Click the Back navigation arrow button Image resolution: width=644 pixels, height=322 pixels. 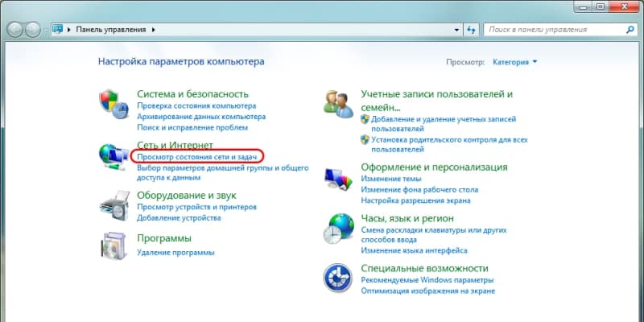point(15,30)
